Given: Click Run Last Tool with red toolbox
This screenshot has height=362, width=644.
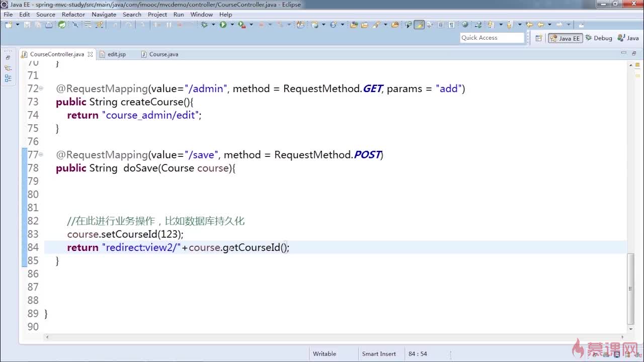Looking at the screenshot, I should 242,25.
